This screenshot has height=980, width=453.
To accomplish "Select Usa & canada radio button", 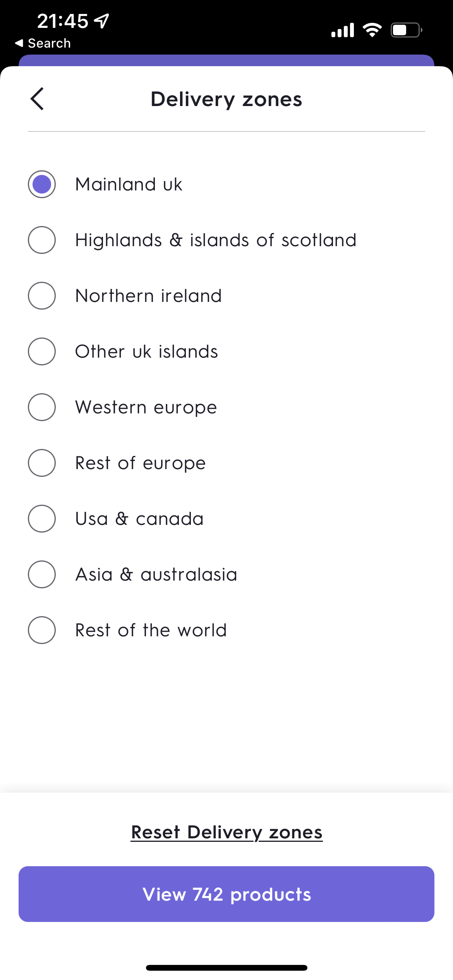I will coord(42,519).
